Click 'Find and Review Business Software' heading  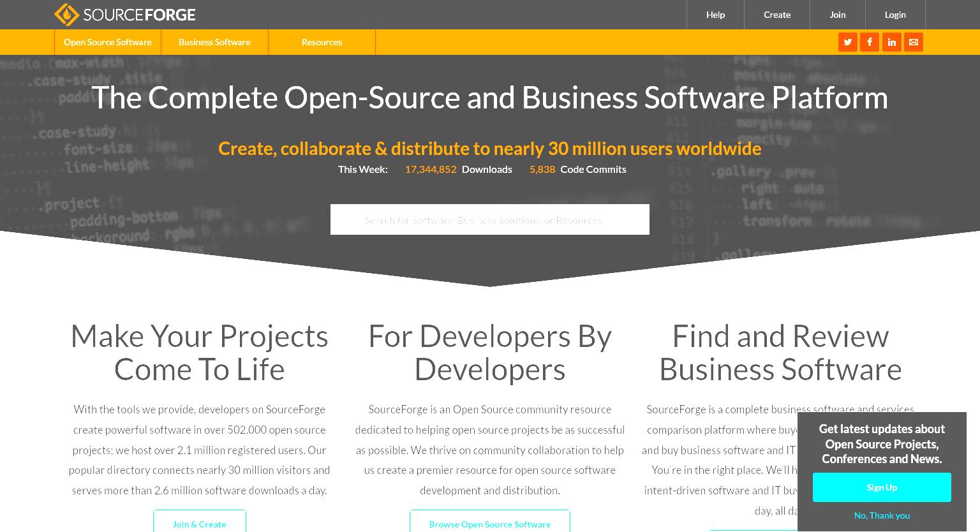click(x=780, y=353)
